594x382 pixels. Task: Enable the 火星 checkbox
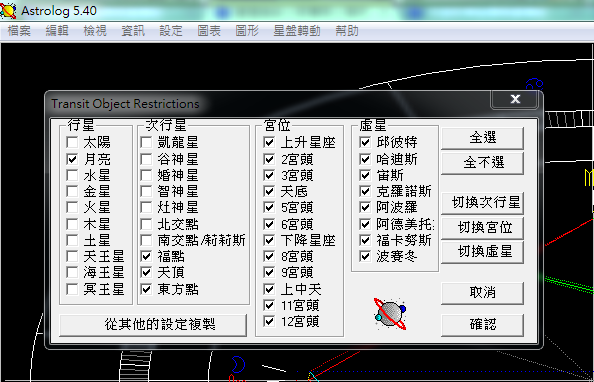(x=72, y=207)
